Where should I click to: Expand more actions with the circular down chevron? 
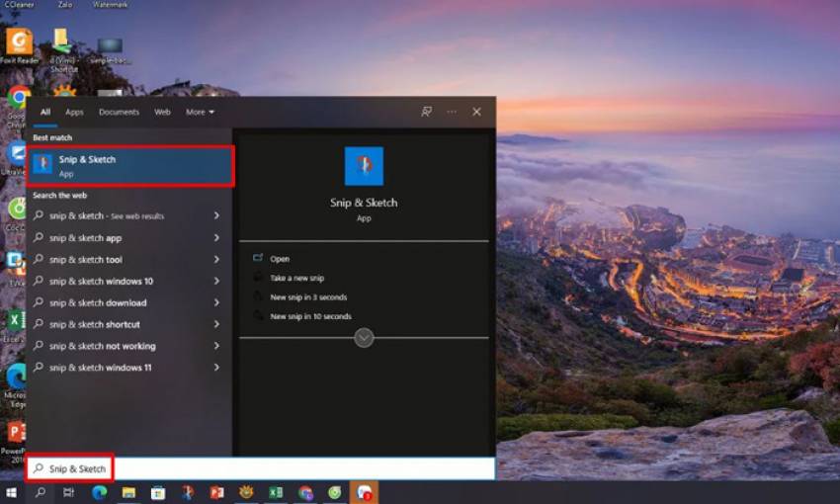pos(364,338)
